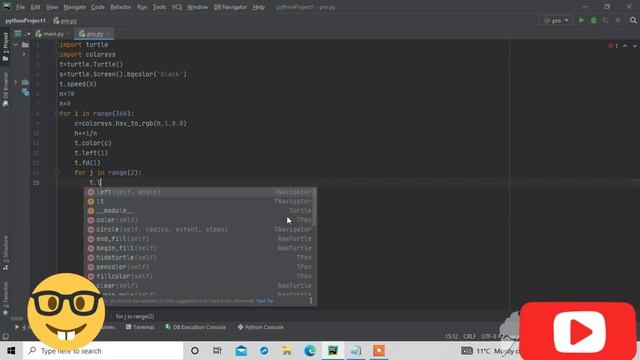Click line 14 fold marker in gutter
Screen dimensions: 640x360
[57, 173]
